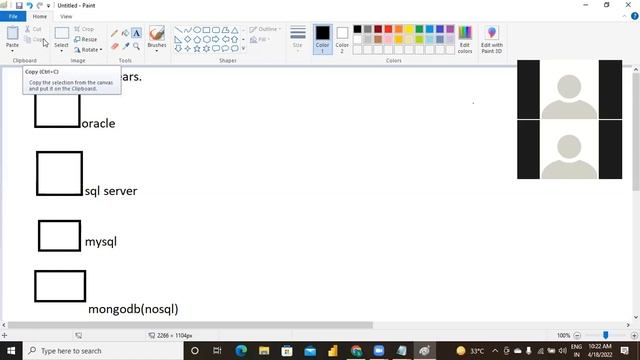Launch Edit with Paint 3D

click(492, 39)
